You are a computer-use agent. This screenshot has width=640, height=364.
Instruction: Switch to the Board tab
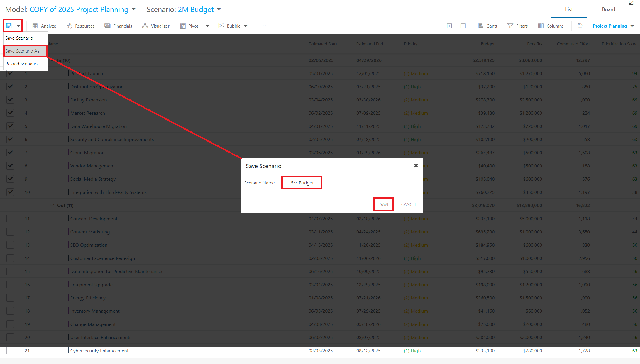[608, 9]
